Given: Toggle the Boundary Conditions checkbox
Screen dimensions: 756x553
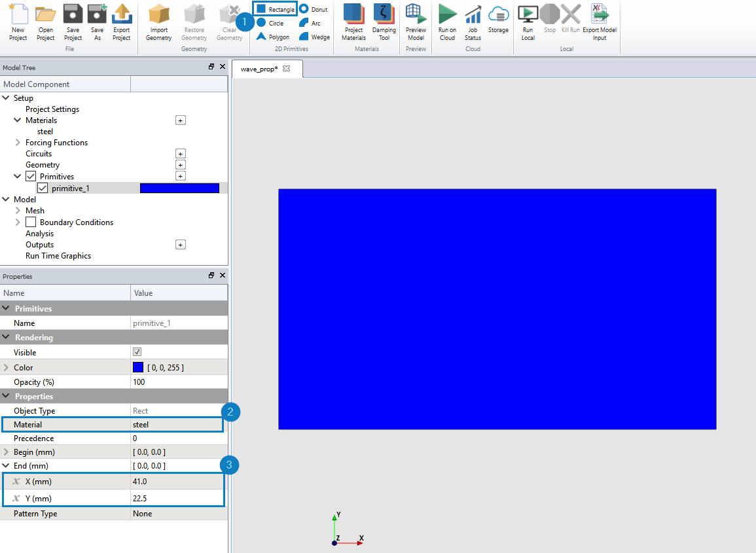Looking at the screenshot, I should coord(31,222).
